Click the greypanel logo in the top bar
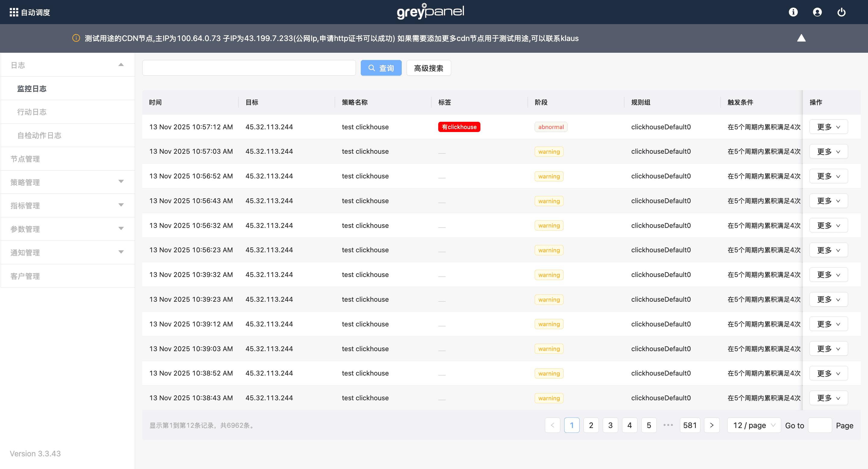The image size is (868, 469). point(430,12)
